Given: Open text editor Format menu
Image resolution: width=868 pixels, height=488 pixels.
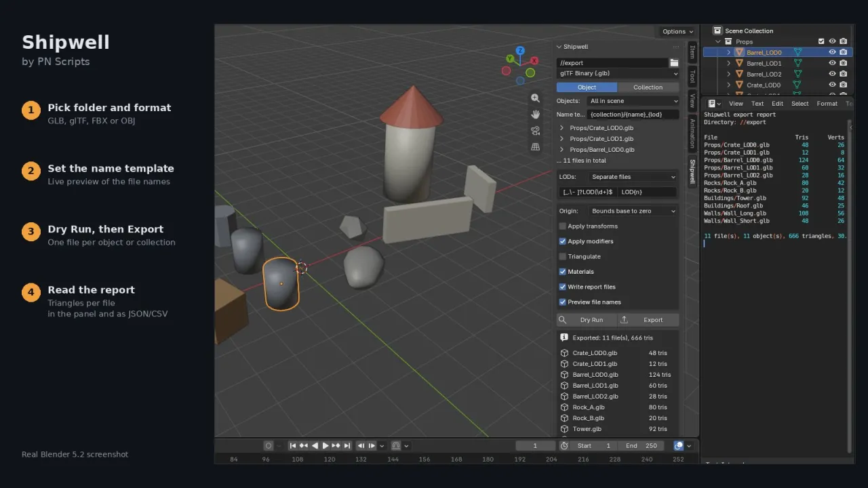Looking at the screenshot, I should [x=827, y=104].
